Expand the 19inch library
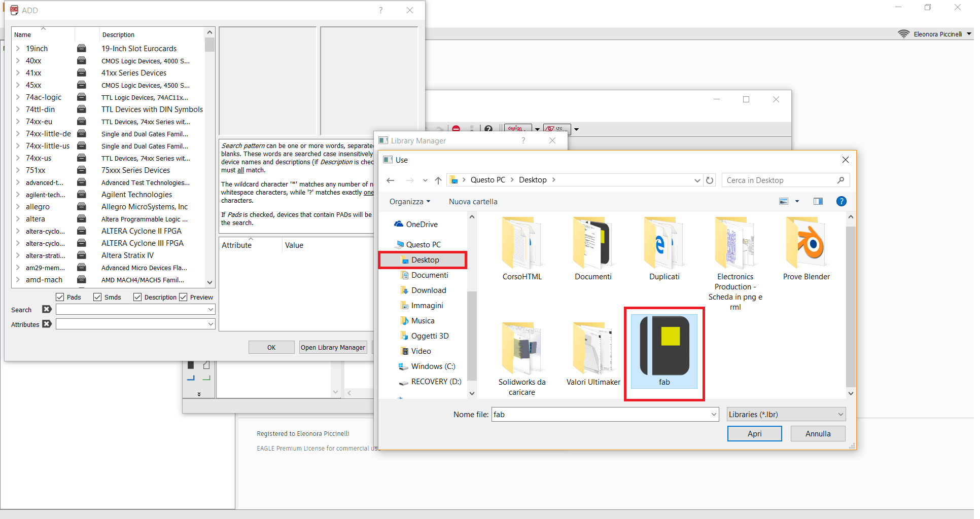 click(18, 48)
